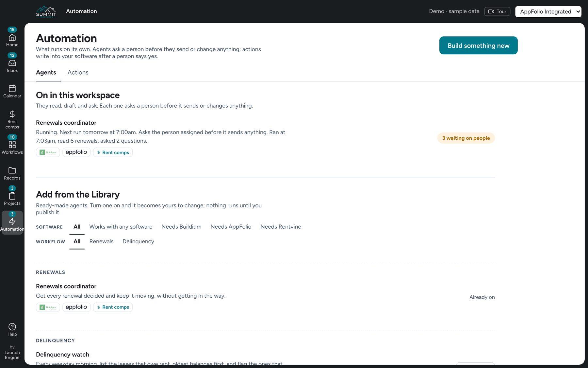The image size is (588, 368).
Task: Open Records folder icon
Action: point(12,173)
